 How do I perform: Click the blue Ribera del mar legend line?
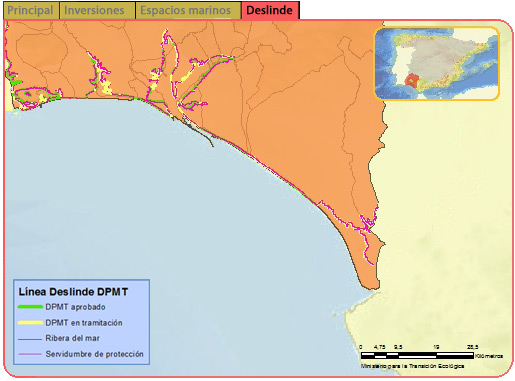(30, 339)
